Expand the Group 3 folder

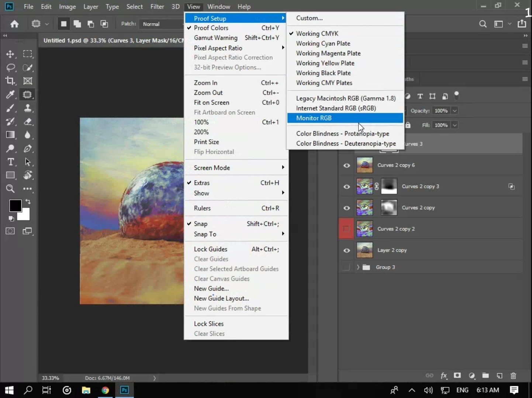click(358, 267)
